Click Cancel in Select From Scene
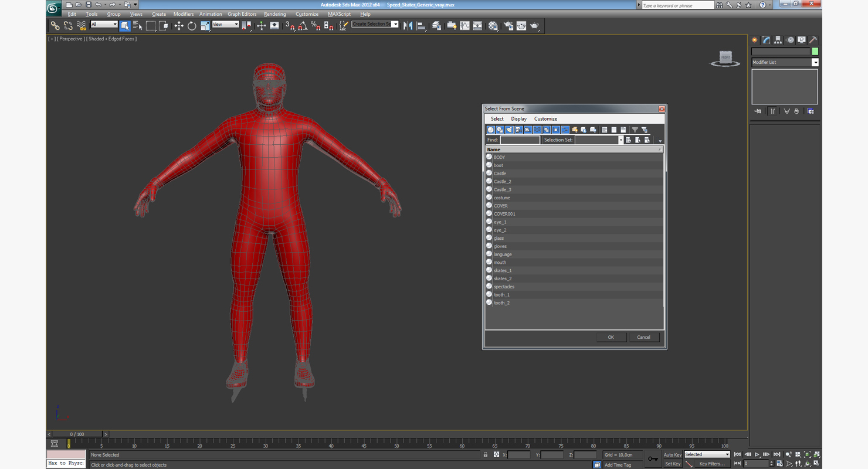 644,337
